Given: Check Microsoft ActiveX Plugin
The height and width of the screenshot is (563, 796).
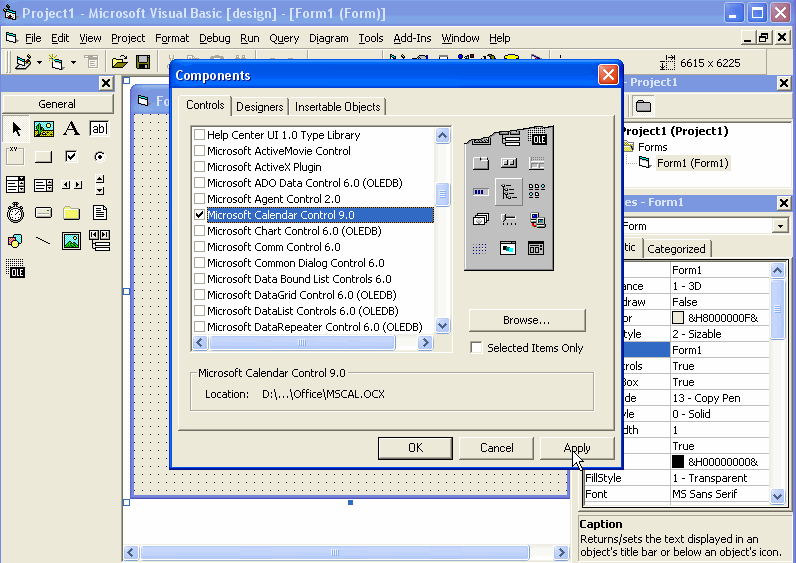Looking at the screenshot, I should [x=200, y=167].
